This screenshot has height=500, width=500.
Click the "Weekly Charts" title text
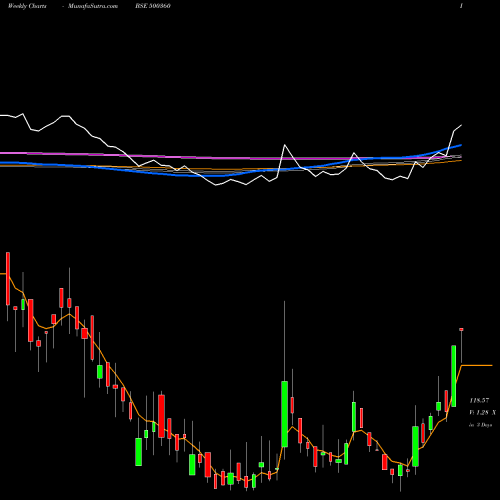[27, 6]
